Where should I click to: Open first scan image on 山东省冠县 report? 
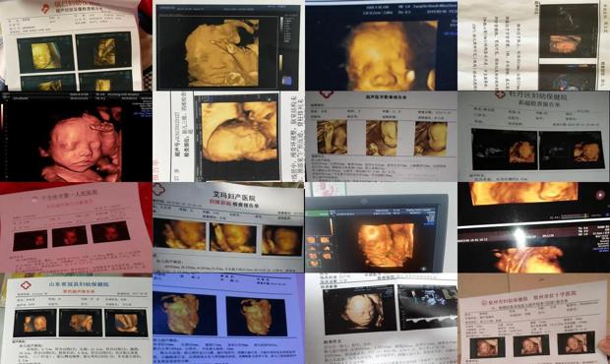click(35, 323)
